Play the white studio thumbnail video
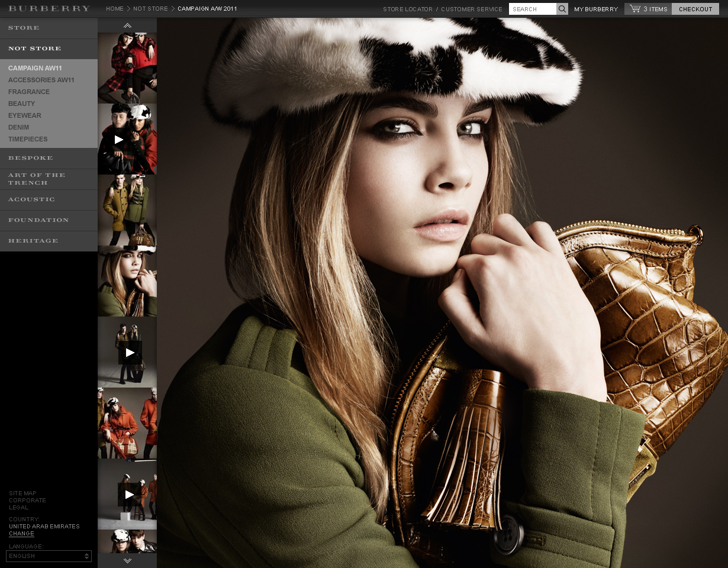 tap(129, 495)
